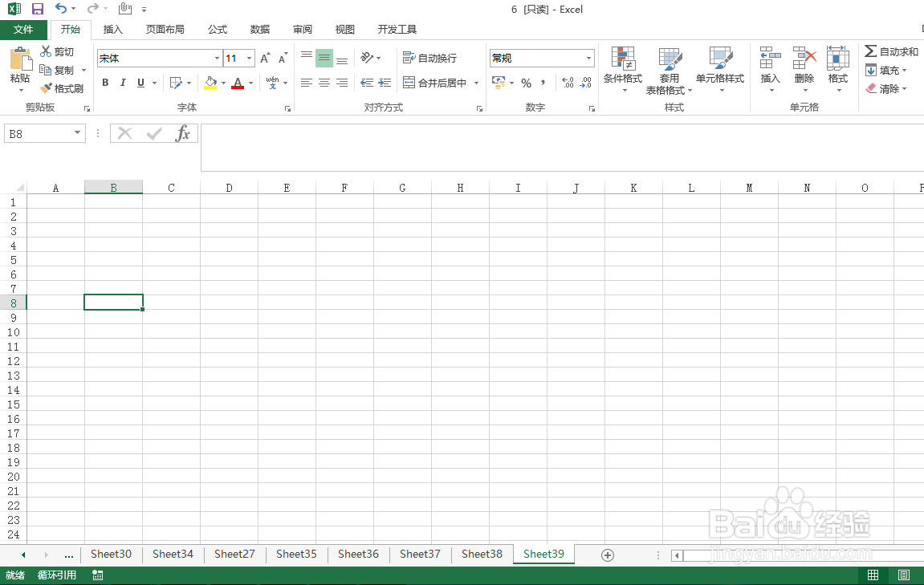Apply comma thousands separator style
This screenshot has height=585, width=924.
pos(543,83)
